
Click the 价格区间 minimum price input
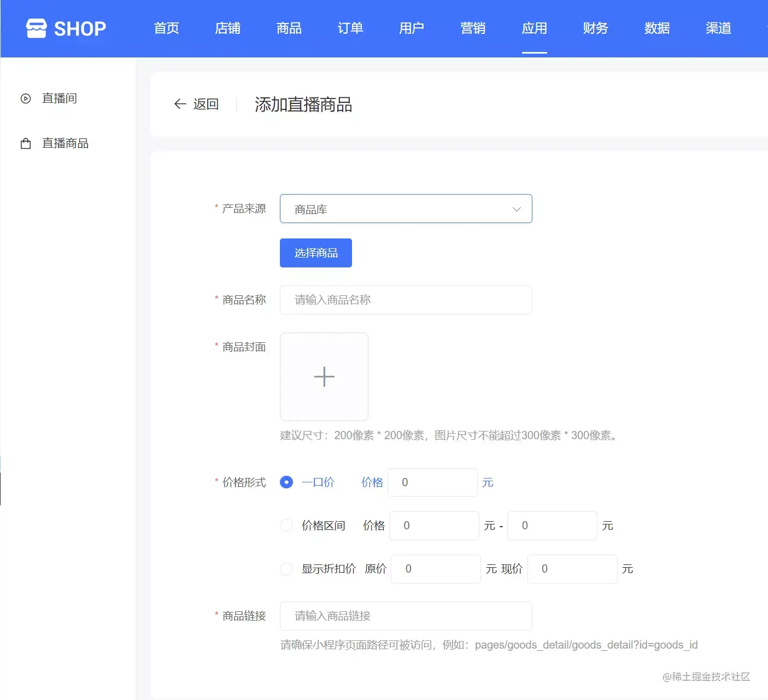click(434, 526)
